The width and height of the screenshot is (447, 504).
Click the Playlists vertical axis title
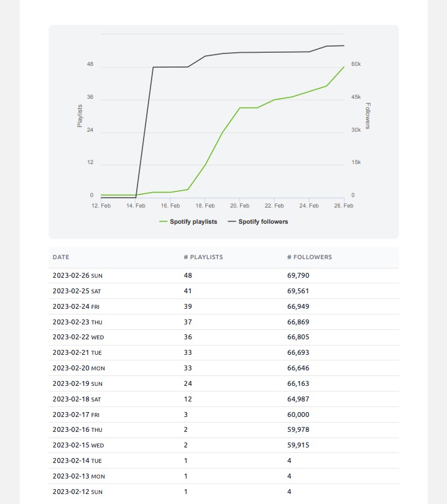[x=80, y=116]
